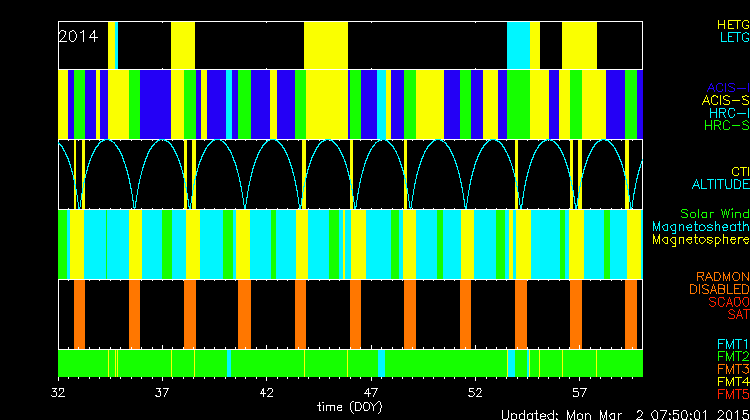
Task: Select the LETG legend label
Action: point(732,37)
